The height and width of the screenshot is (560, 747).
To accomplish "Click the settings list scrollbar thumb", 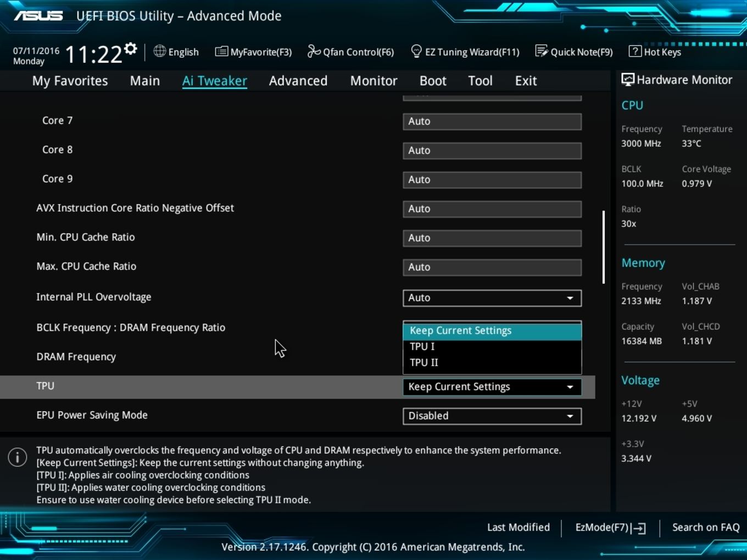I will pos(604,247).
